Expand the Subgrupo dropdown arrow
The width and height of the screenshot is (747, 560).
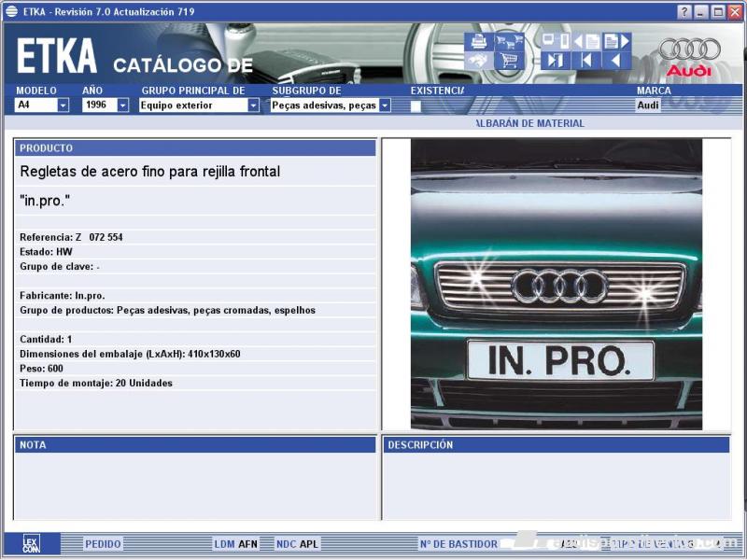[385, 105]
